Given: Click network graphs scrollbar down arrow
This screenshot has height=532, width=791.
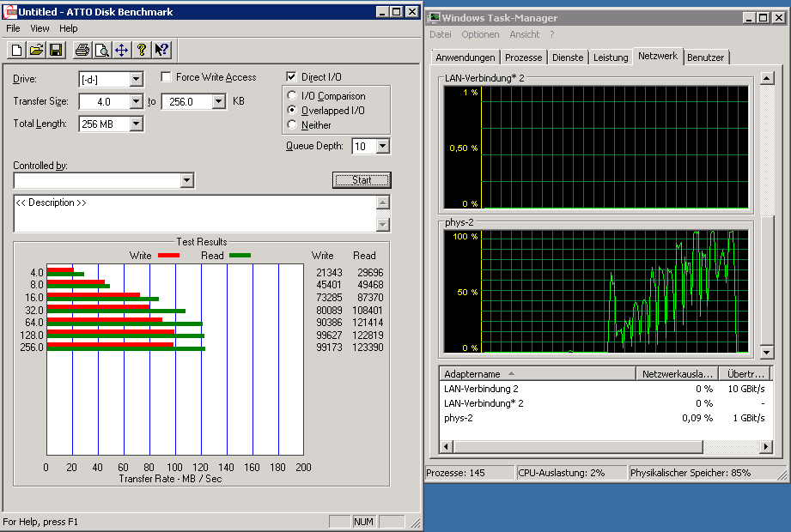Looking at the screenshot, I should coord(767,352).
